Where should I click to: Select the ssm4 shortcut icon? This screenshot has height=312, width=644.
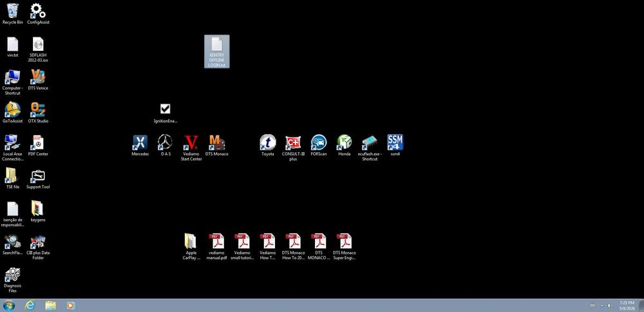click(x=395, y=142)
